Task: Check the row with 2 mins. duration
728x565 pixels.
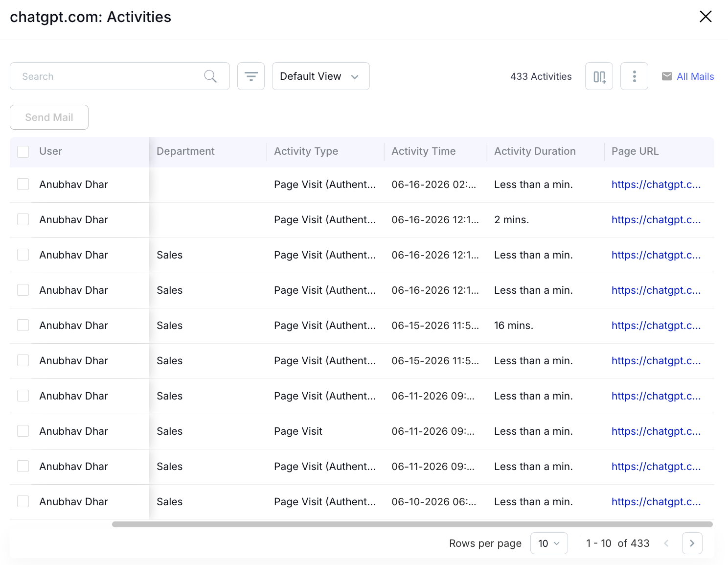Action: pyautogui.click(x=23, y=219)
